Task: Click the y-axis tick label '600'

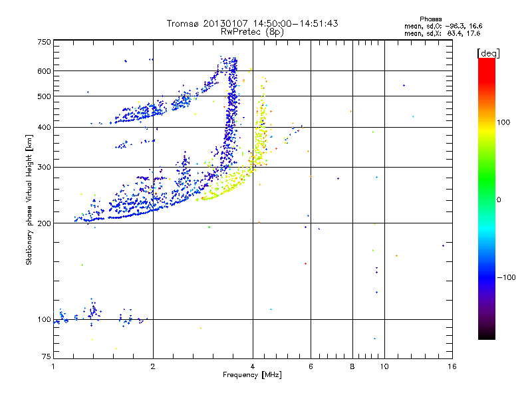Action: (44, 71)
